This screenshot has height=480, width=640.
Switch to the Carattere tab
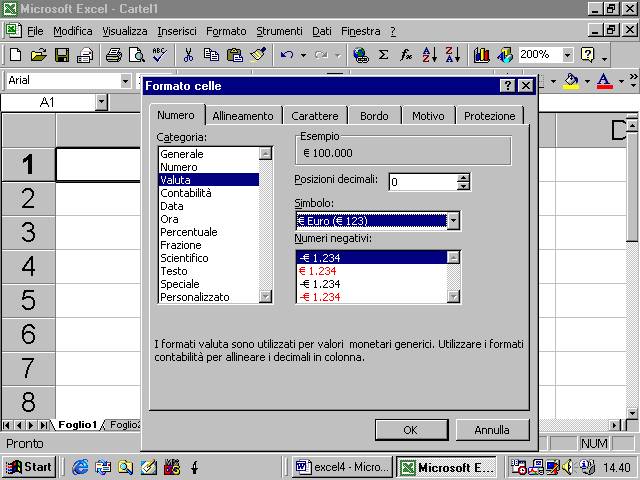(x=315, y=116)
